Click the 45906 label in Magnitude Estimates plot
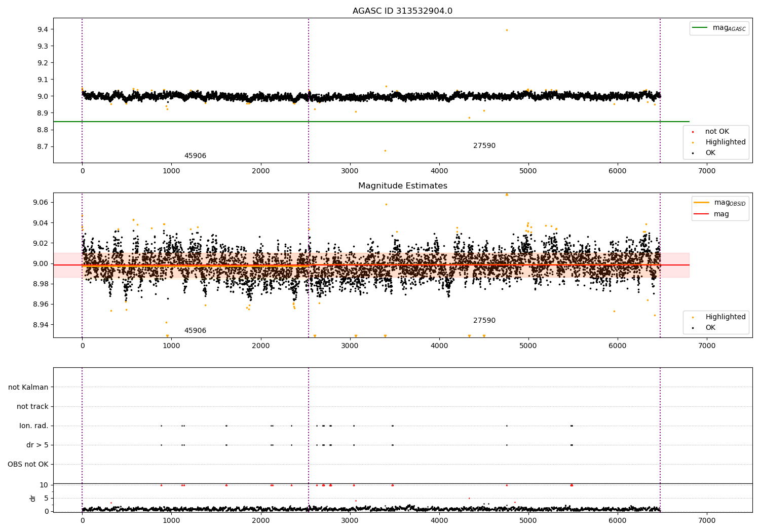The width and height of the screenshot is (760, 532). [195, 331]
